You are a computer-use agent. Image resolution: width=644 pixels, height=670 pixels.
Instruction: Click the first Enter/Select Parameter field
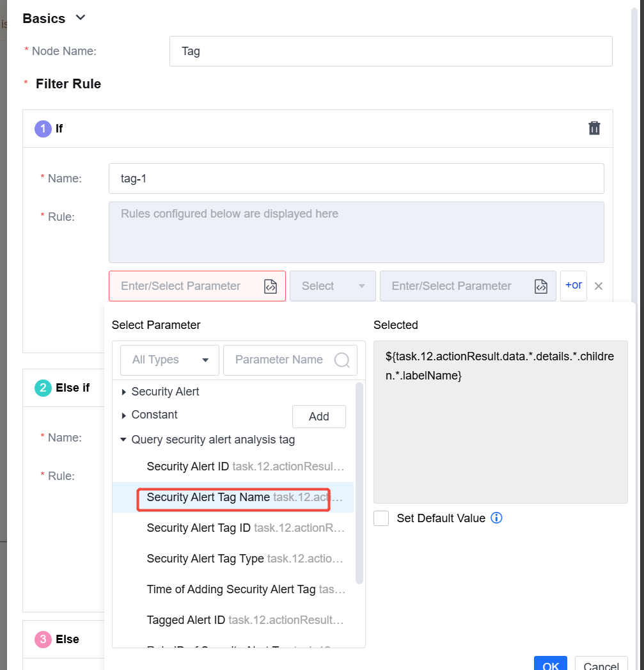click(197, 286)
